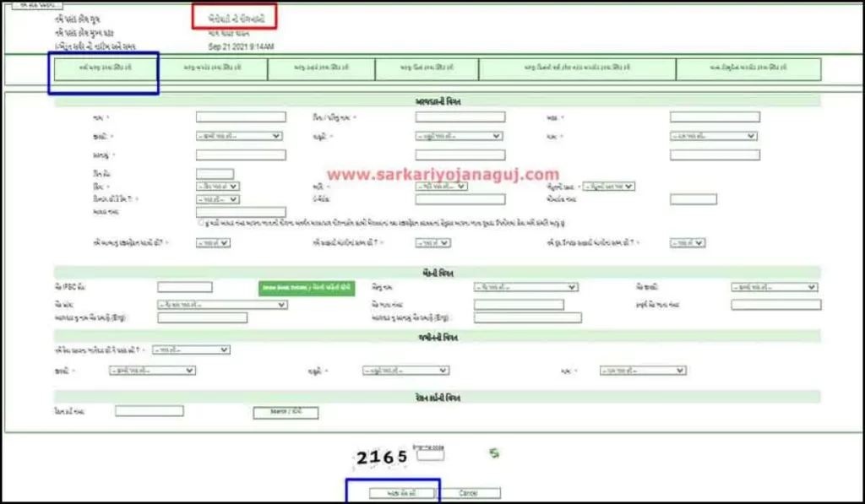Open the bank name dropdown in bank details
865x504 pixels.
point(525,286)
